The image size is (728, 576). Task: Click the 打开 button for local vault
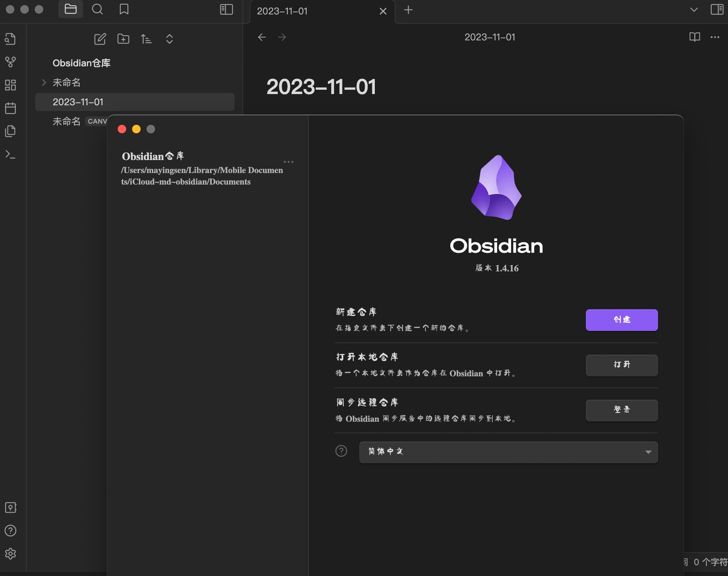pyautogui.click(x=622, y=365)
